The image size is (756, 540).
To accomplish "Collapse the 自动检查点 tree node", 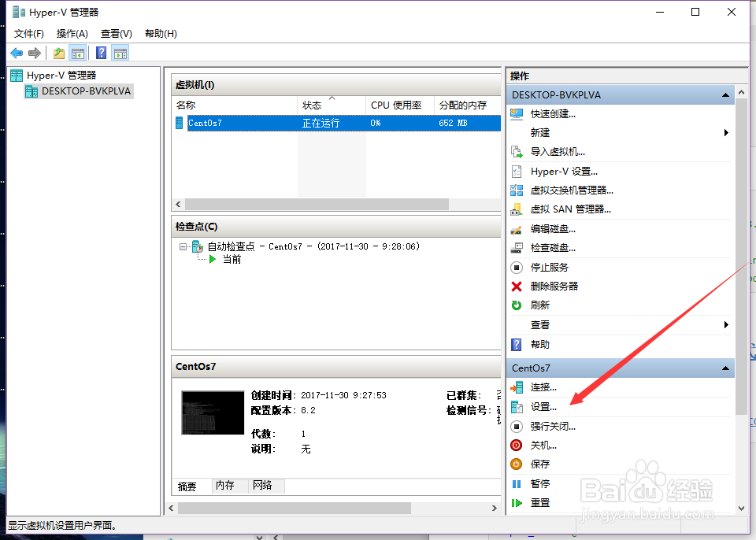I will (x=183, y=247).
